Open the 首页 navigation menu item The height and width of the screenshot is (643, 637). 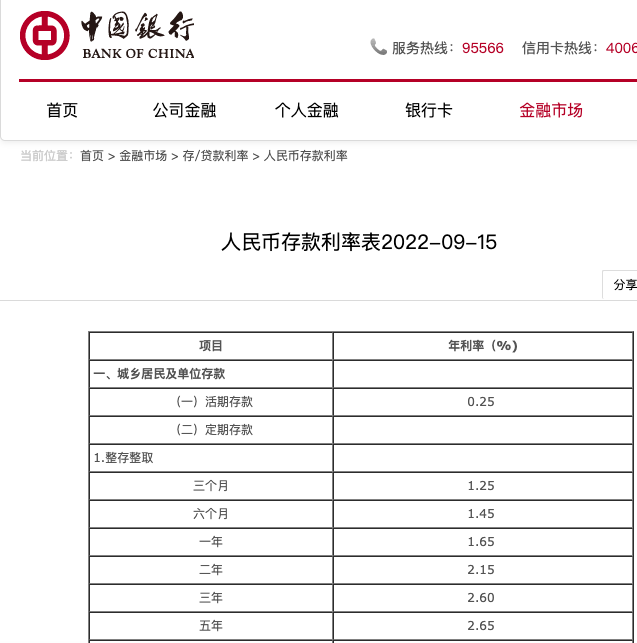click(x=62, y=110)
